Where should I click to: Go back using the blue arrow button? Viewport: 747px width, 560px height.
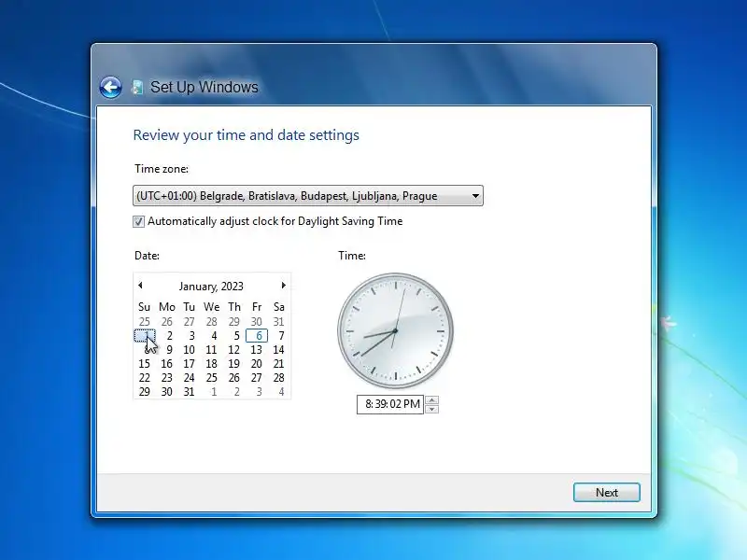(x=110, y=87)
